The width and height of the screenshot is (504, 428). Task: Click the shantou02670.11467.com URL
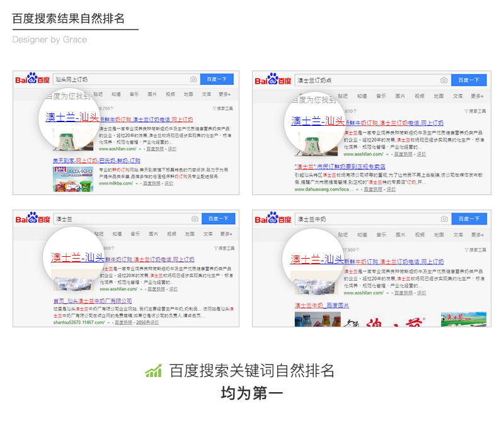point(79,322)
